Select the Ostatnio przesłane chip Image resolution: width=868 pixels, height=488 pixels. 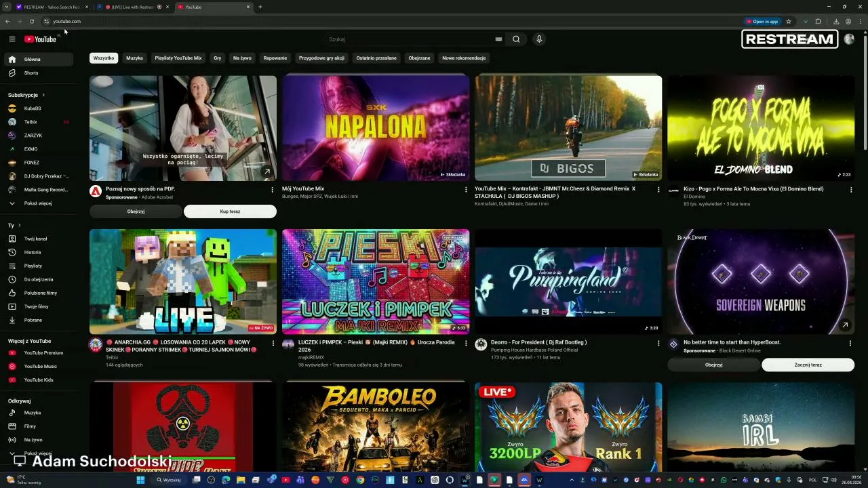376,58
